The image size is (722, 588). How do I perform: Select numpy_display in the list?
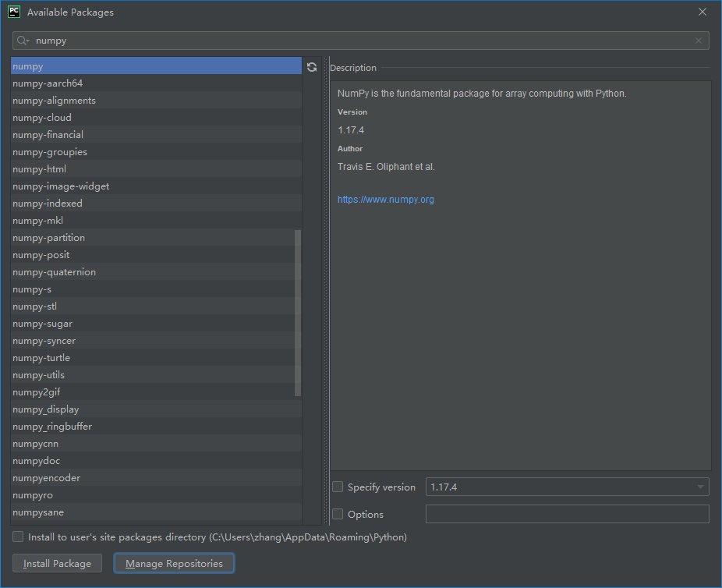[x=156, y=409]
